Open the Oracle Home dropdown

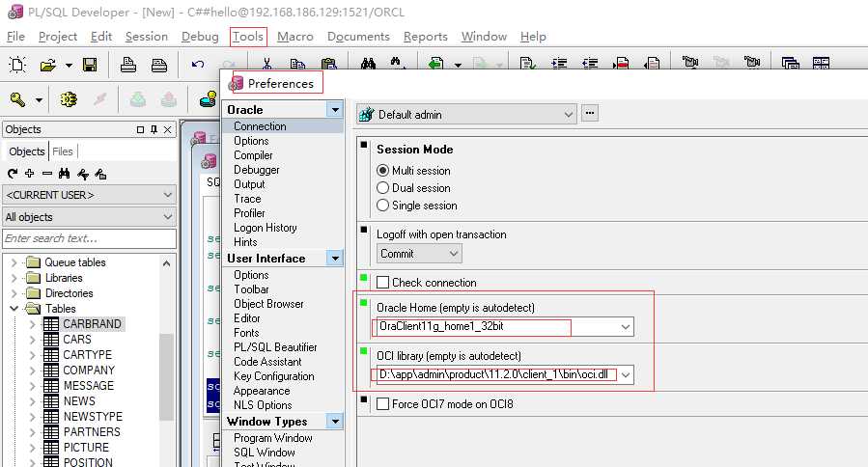626,326
